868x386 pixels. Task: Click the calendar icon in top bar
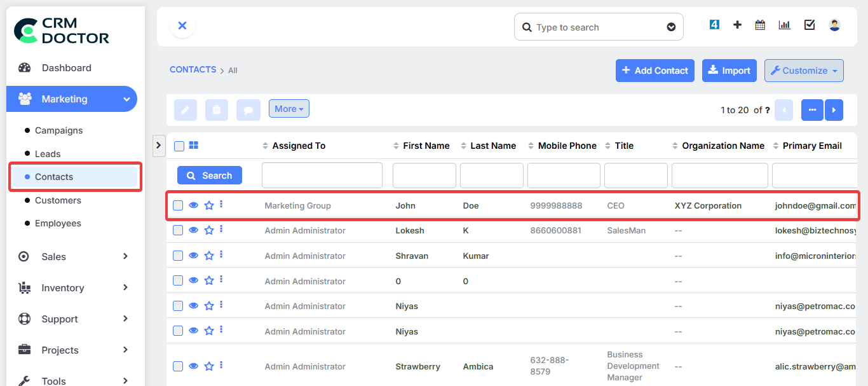pyautogui.click(x=760, y=25)
